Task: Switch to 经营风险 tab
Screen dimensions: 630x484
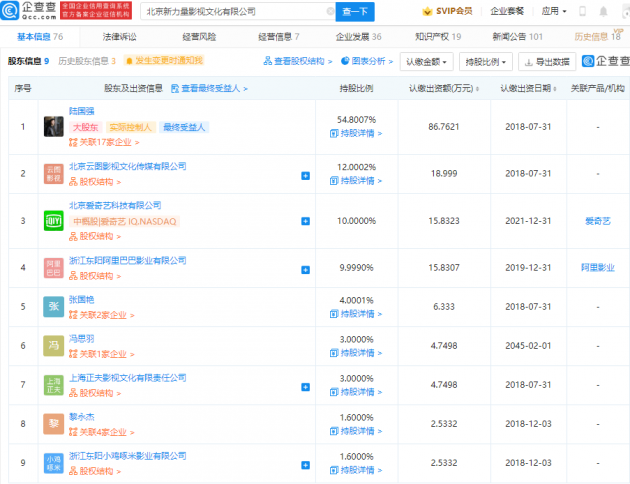Action: (199, 37)
